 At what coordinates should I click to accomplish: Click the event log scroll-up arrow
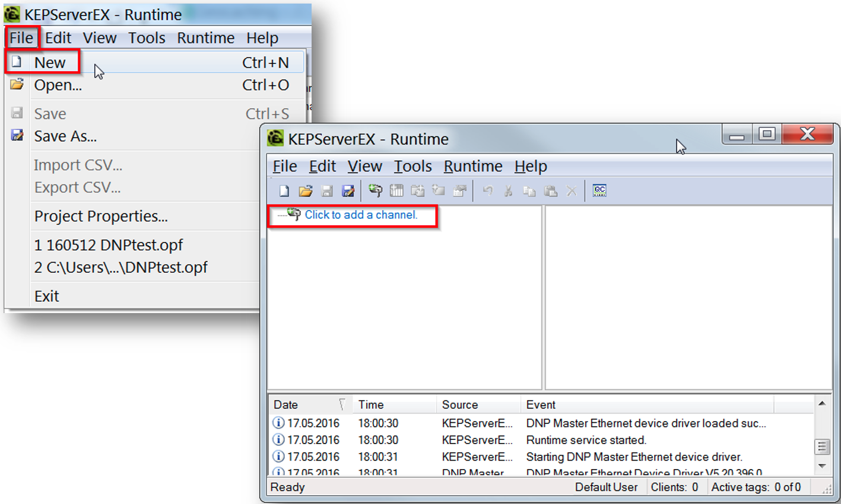tap(822, 404)
